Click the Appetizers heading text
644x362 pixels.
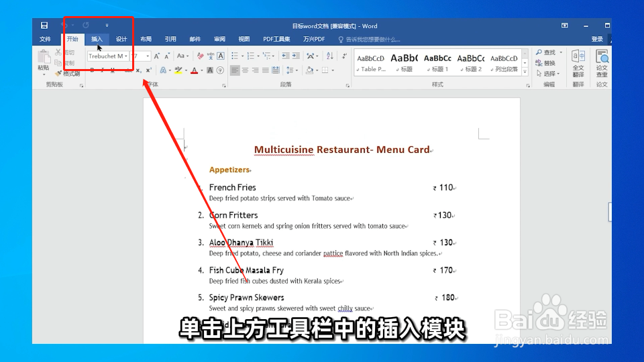229,170
